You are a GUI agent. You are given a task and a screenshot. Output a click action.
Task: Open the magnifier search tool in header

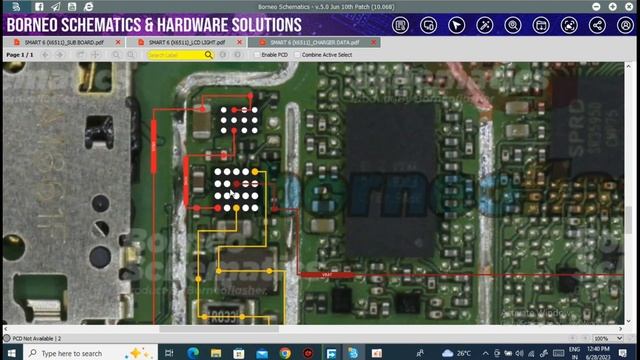[x=513, y=25]
